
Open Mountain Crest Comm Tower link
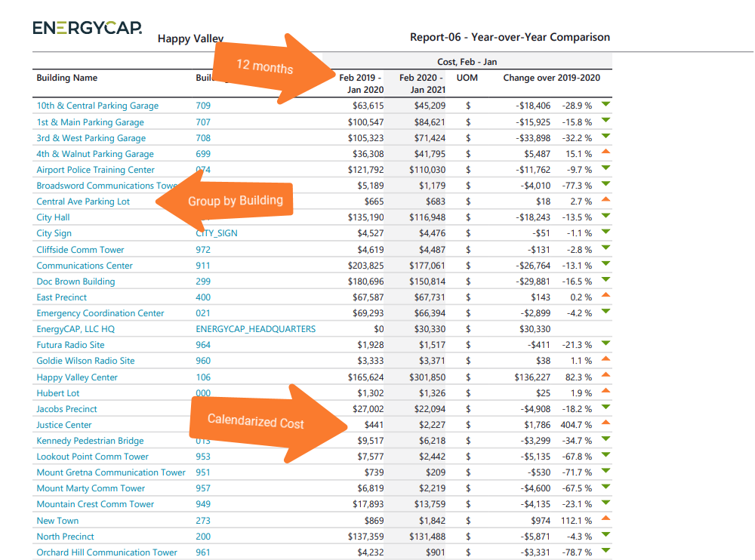pos(95,504)
